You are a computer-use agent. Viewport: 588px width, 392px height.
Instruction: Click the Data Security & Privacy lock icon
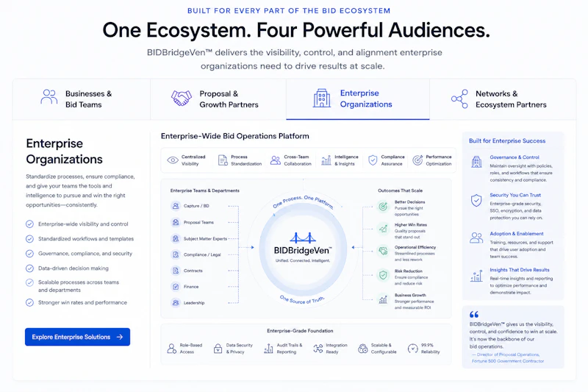pyautogui.click(x=218, y=349)
